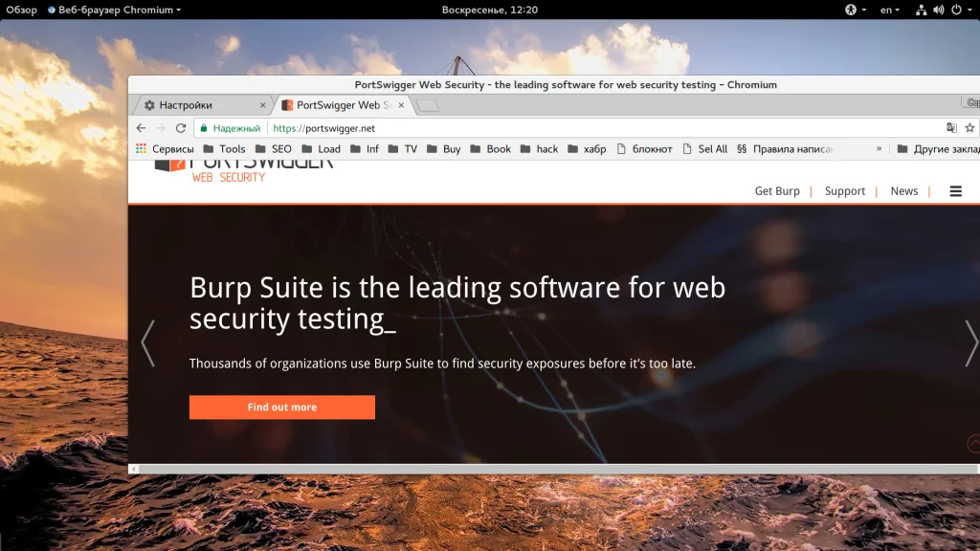This screenshot has height=551, width=980.
Task: Open the Обзор activities overview
Action: click(x=22, y=10)
